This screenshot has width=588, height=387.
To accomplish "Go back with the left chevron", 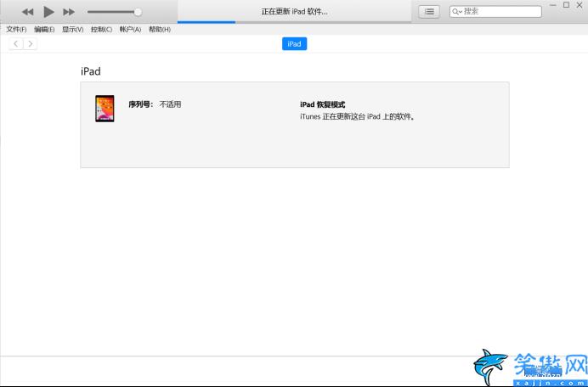I will tap(16, 44).
